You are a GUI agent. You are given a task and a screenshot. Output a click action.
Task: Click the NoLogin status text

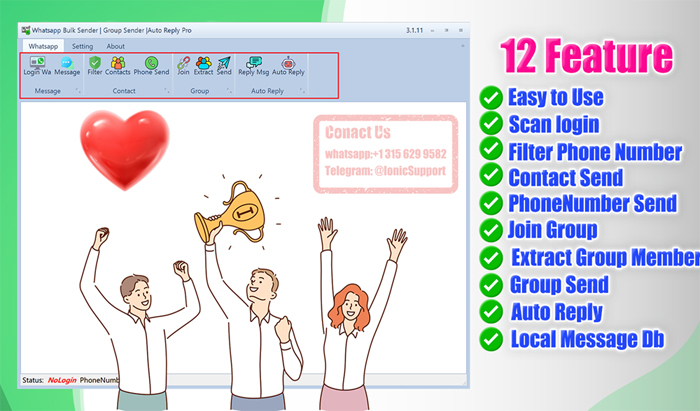click(x=62, y=380)
